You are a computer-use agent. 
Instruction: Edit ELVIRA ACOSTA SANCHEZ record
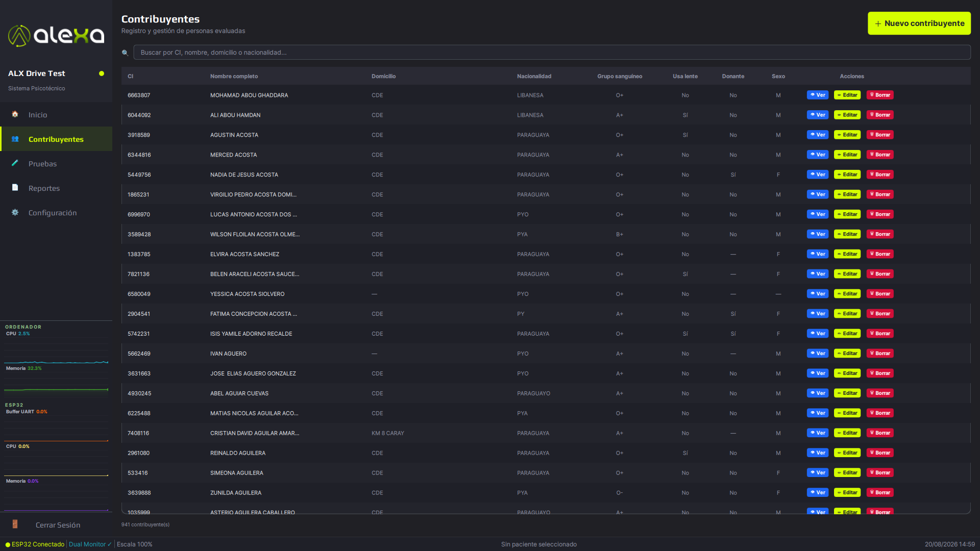point(847,254)
